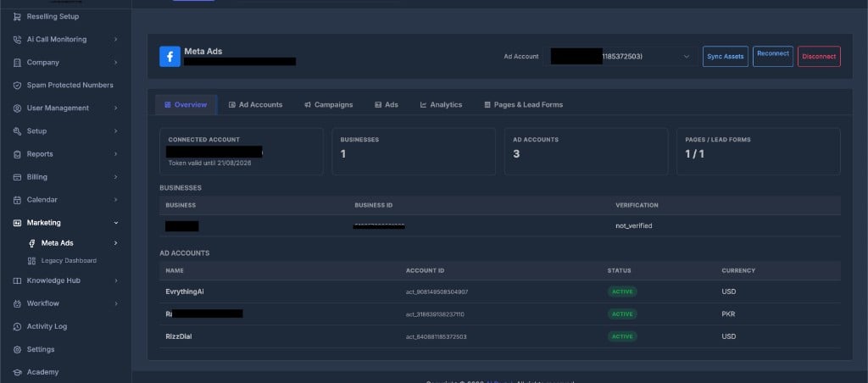868x383 pixels.
Task: Expand the Company submenu chevron
Action: [x=115, y=63]
